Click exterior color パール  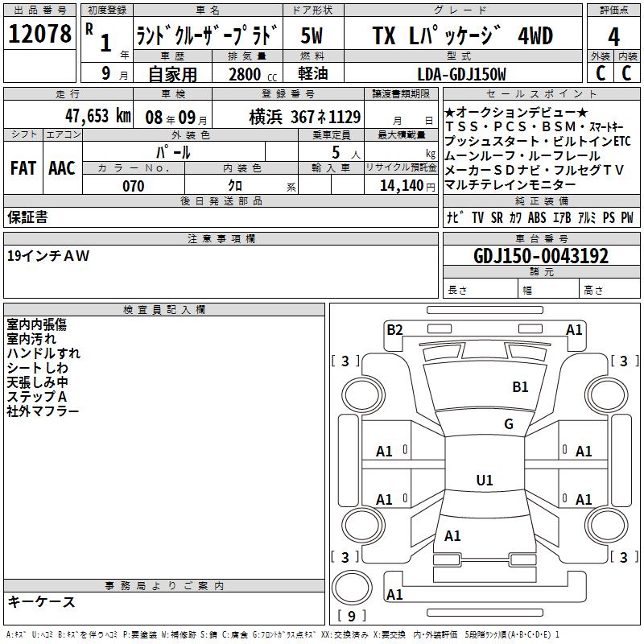click(x=173, y=152)
